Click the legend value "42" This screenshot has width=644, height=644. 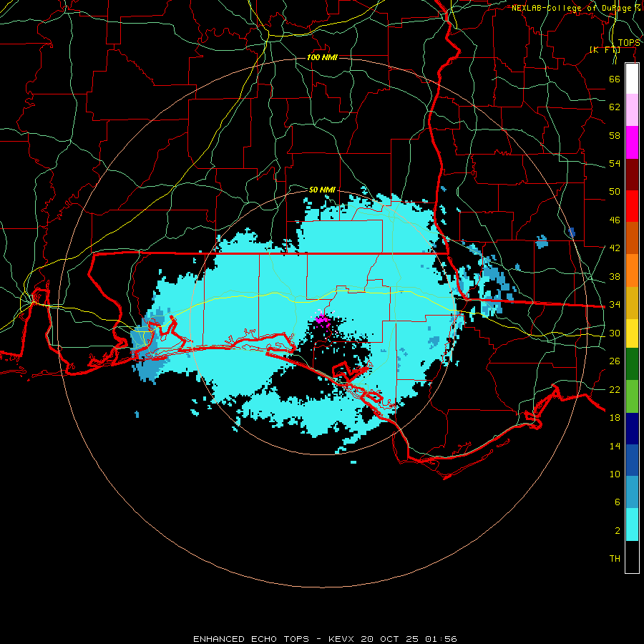click(x=615, y=248)
